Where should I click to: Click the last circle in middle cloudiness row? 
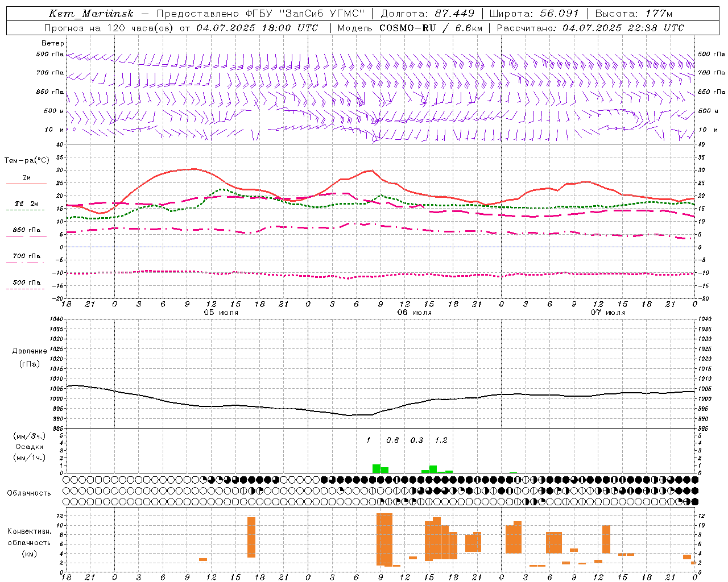coord(694,490)
